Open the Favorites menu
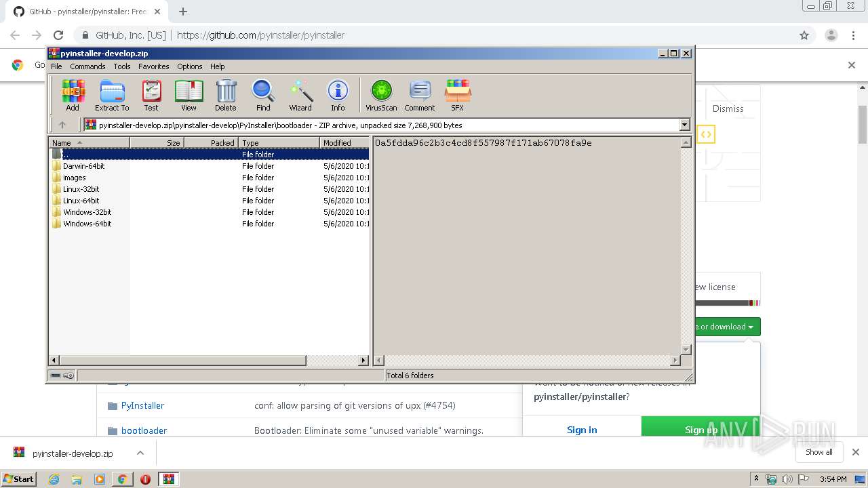868x488 pixels. (x=154, y=66)
